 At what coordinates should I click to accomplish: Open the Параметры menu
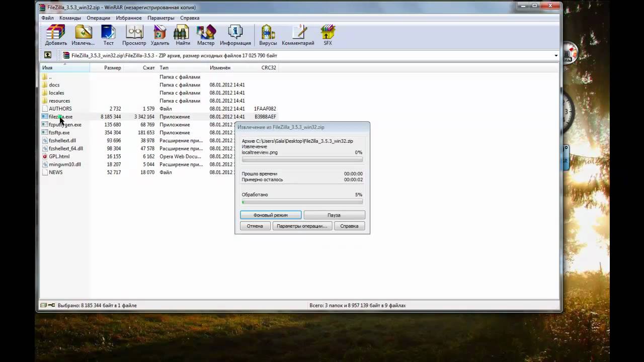(160, 18)
